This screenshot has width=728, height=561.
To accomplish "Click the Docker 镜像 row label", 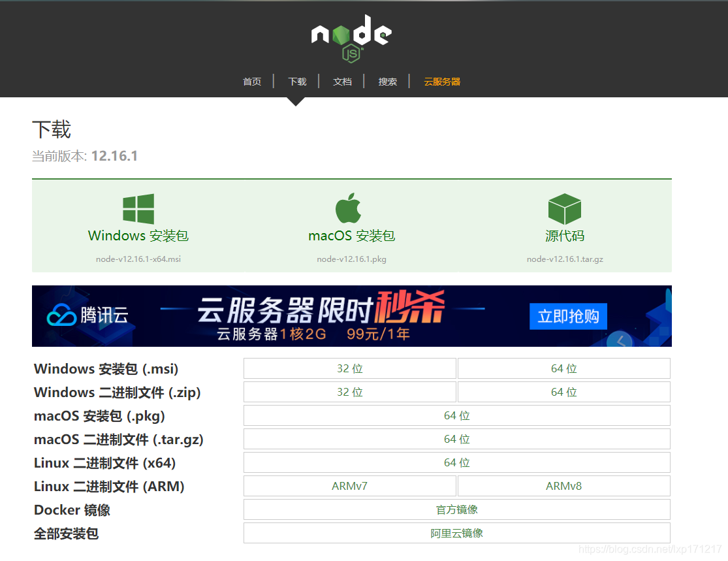I will [x=72, y=510].
